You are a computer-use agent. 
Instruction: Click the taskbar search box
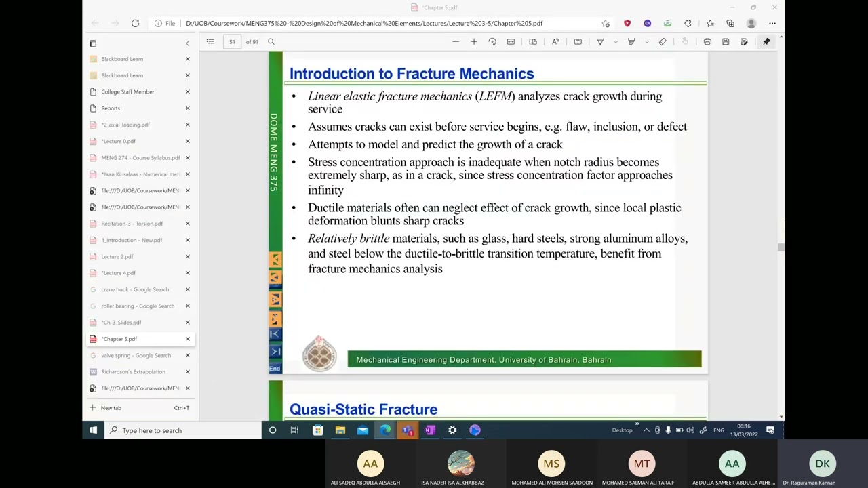pyautogui.click(x=182, y=430)
